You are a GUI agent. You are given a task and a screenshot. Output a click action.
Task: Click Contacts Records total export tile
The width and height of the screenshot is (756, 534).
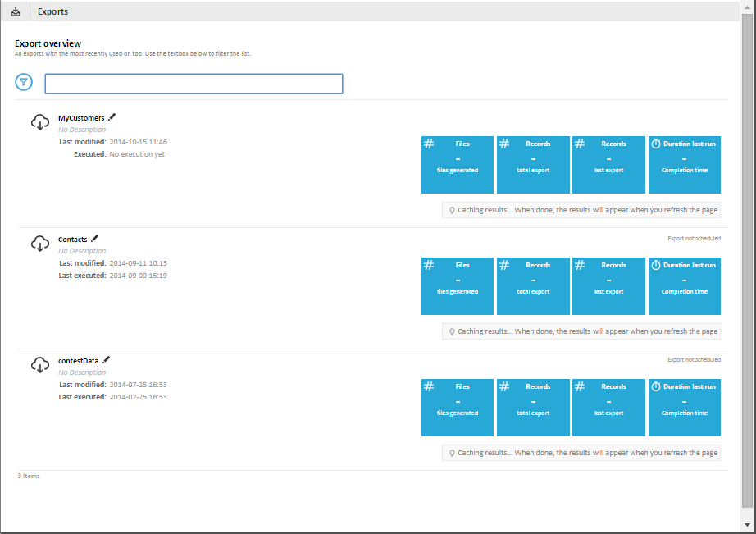click(533, 286)
